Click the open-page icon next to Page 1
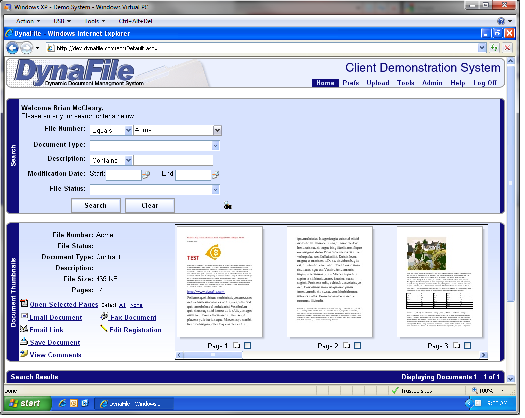Viewport: 525px width, 418px height. pyautogui.click(x=237, y=345)
